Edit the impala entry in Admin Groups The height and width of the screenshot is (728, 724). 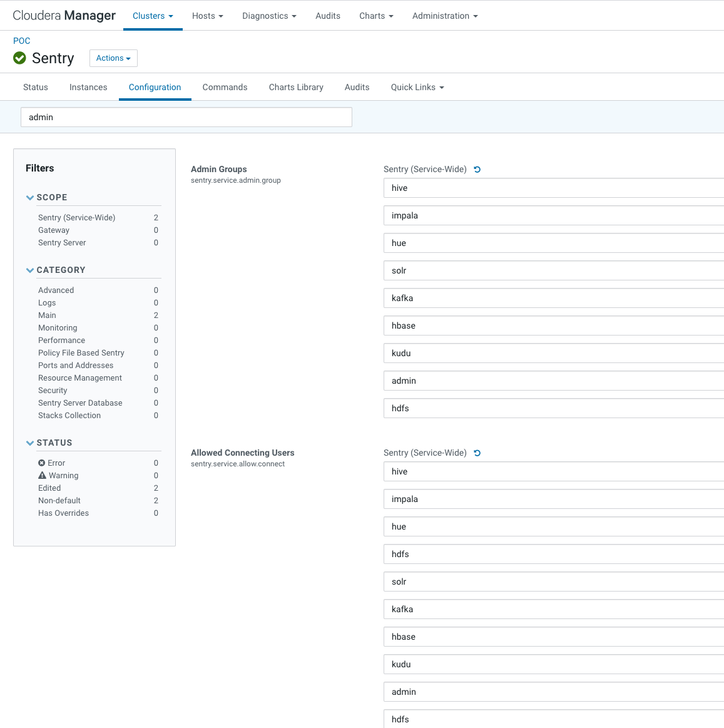click(554, 215)
